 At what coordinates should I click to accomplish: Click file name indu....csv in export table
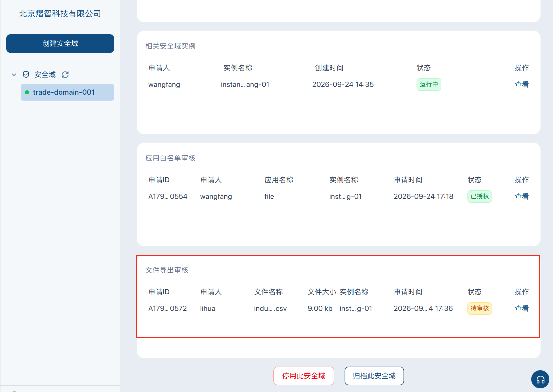pos(270,309)
